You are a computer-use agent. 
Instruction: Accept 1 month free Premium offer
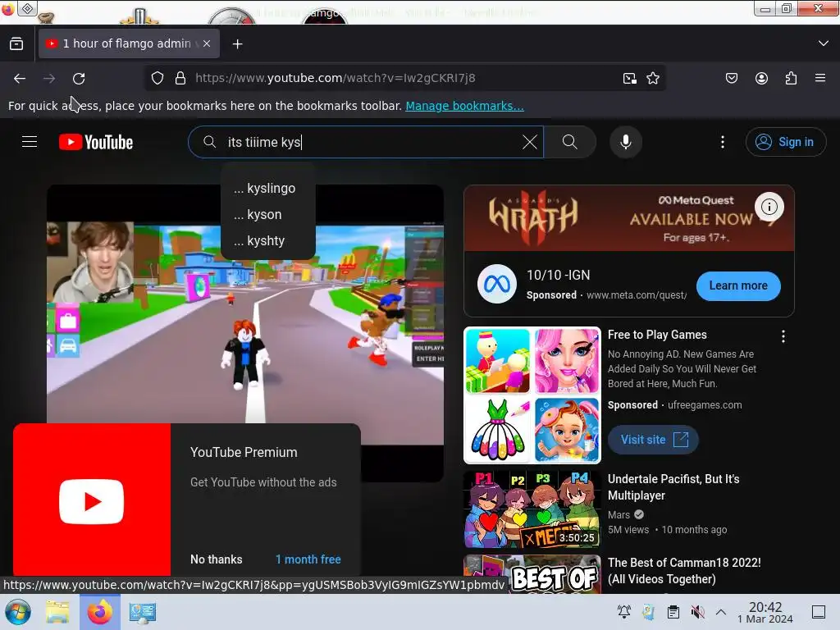pos(308,559)
